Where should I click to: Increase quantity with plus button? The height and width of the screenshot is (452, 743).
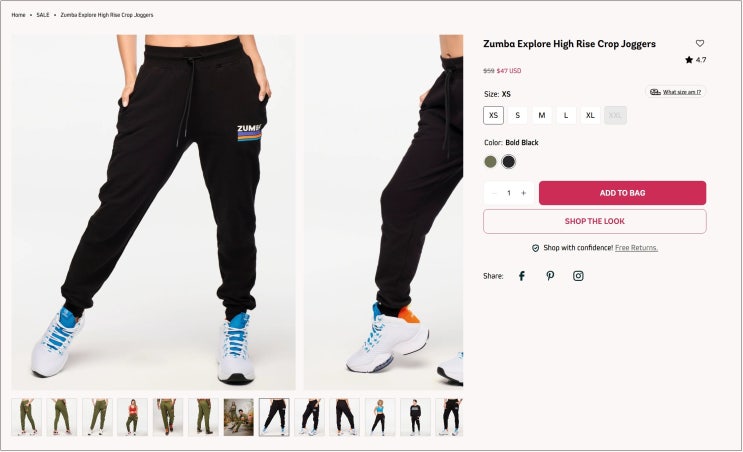coord(524,193)
